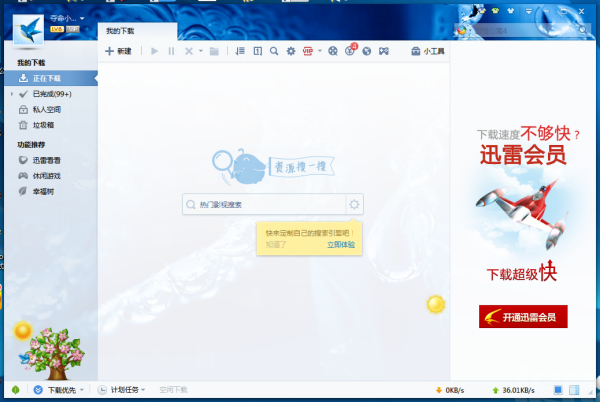The image size is (600, 402).
Task: Dismiss the tooltip with 知道了
Action: pos(276,245)
